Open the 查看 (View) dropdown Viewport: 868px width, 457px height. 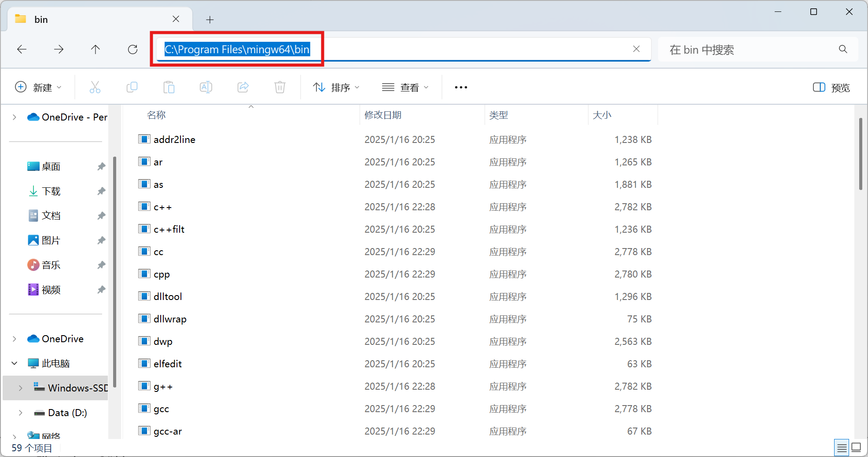(405, 87)
